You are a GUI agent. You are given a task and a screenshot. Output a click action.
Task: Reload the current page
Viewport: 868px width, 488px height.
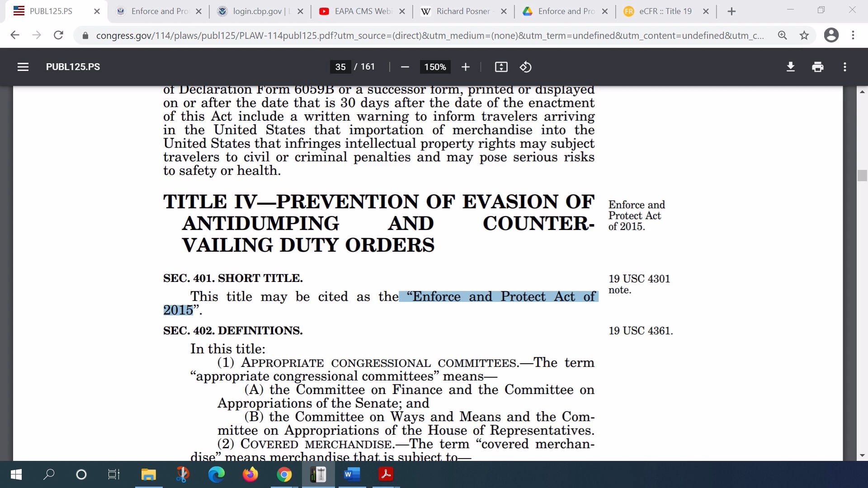(x=59, y=35)
